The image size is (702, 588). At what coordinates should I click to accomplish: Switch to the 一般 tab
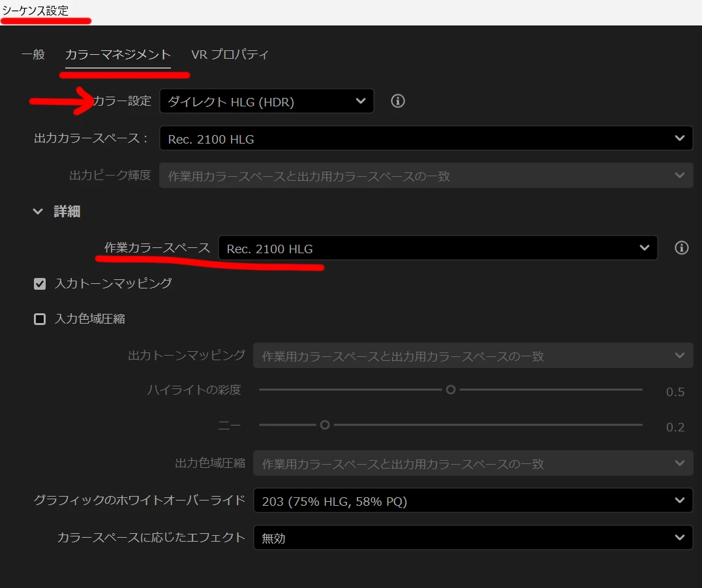(x=33, y=54)
